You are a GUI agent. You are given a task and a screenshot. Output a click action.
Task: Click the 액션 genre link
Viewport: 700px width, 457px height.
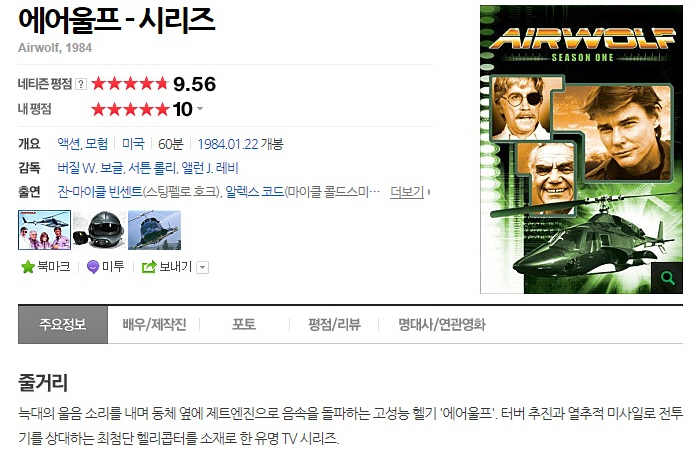68,144
